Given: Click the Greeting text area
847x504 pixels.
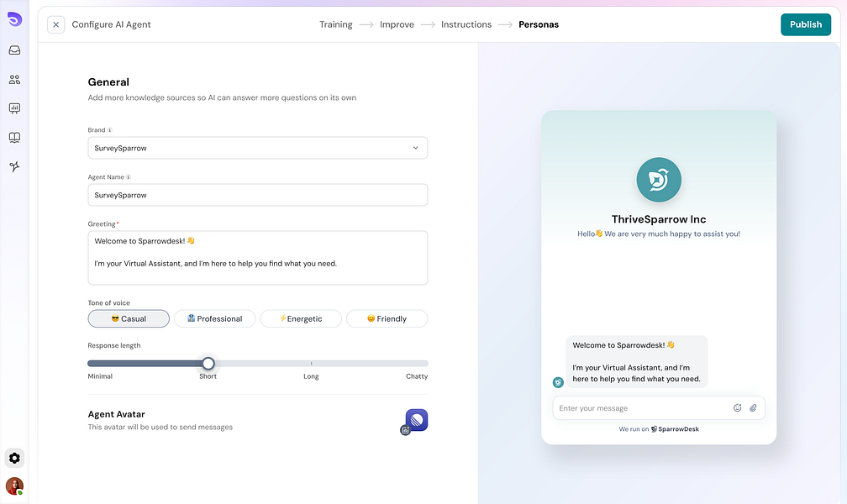Looking at the screenshot, I should click(x=258, y=258).
